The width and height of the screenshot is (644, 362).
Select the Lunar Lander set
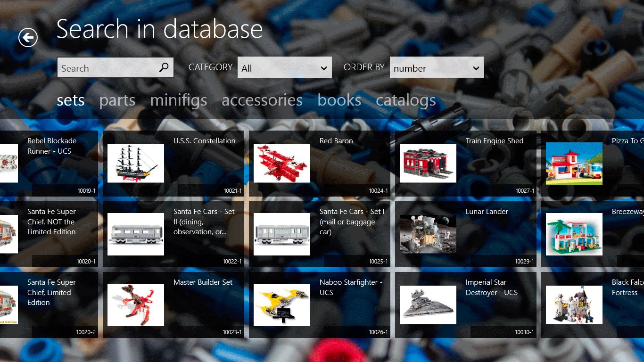click(466, 234)
